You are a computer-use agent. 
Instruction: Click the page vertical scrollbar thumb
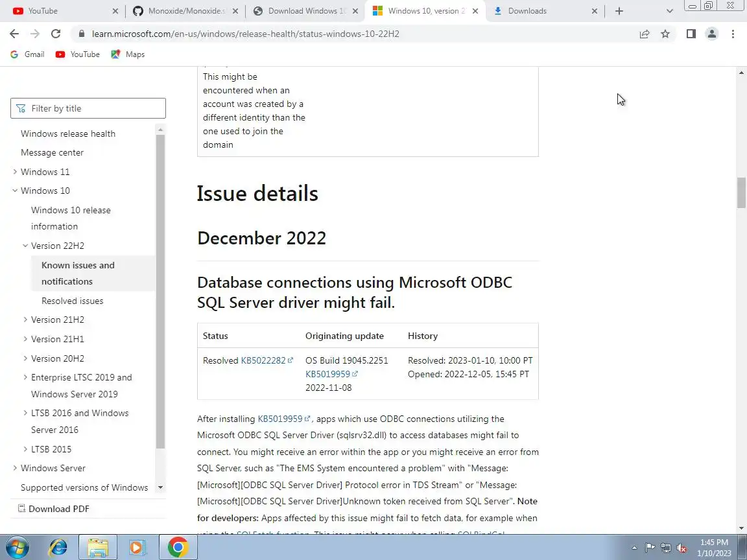point(741,192)
